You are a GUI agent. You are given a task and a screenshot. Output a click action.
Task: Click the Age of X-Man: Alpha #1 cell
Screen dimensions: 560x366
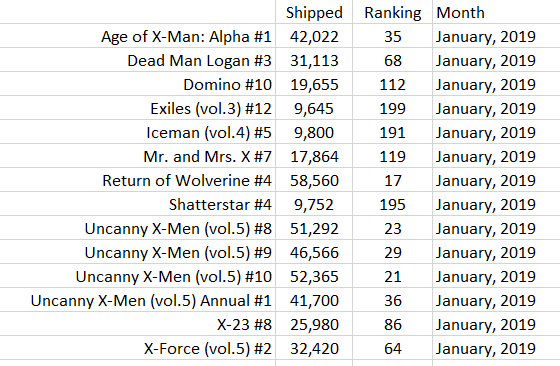pyautogui.click(x=138, y=36)
